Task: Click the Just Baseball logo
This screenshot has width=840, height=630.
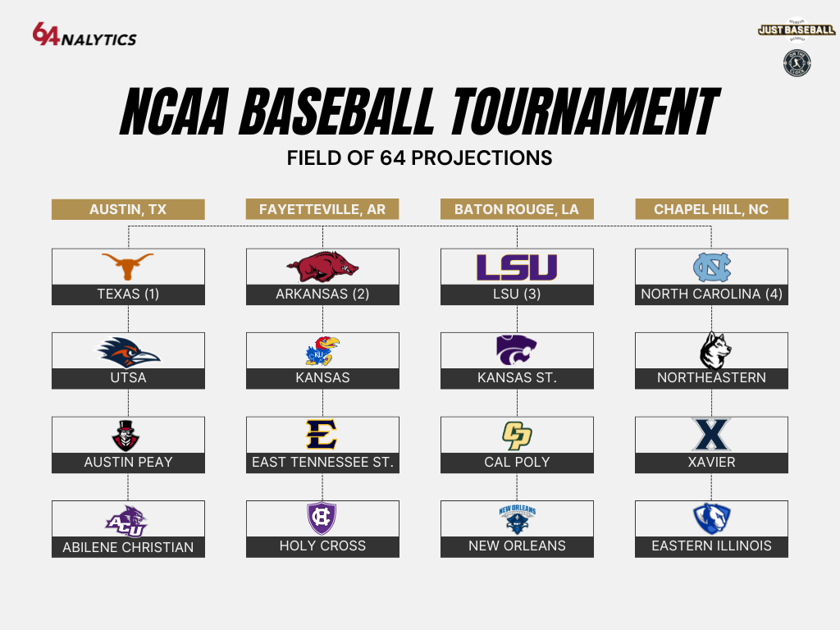Action: (797, 30)
